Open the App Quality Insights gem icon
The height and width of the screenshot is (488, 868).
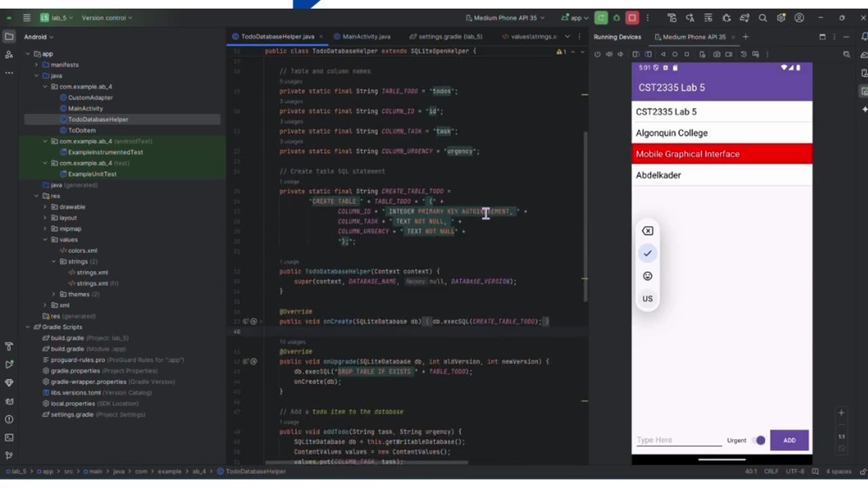point(9,383)
